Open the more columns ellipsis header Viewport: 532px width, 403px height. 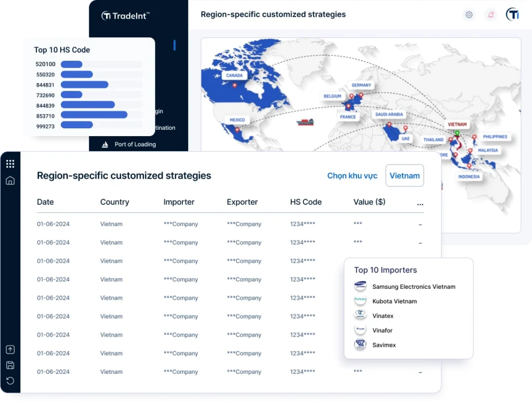point(420,204)
